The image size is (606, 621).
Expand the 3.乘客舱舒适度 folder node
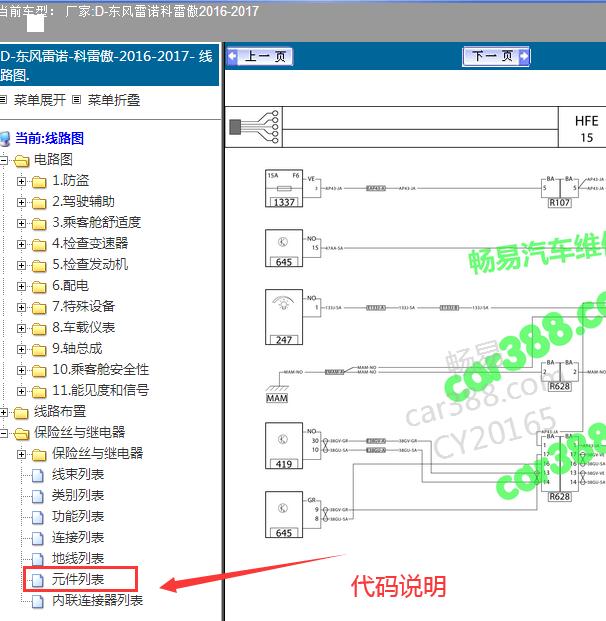(x=21, y=223)
